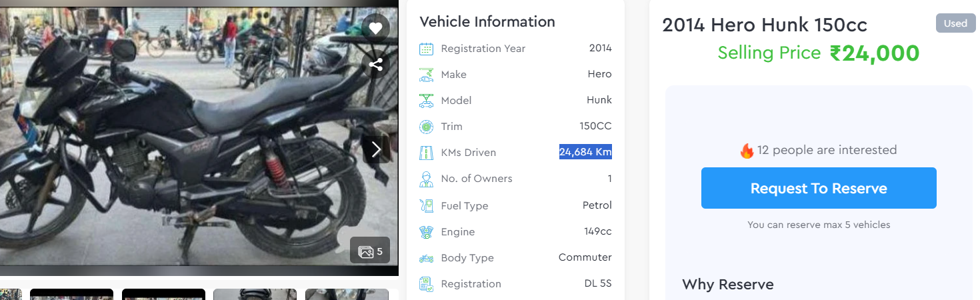Select the highlighted 24,684 Km value

click(x=585, y=152)
